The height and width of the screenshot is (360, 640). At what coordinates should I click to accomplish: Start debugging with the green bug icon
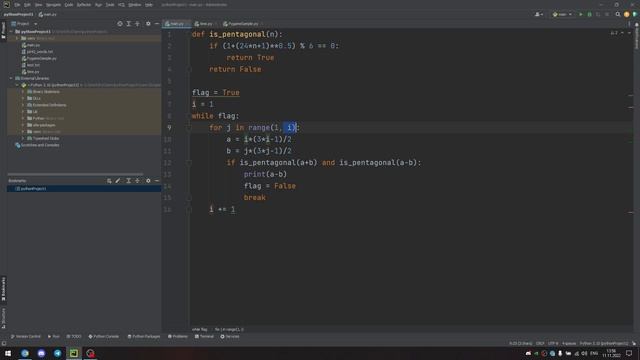(x=589, y=14)
